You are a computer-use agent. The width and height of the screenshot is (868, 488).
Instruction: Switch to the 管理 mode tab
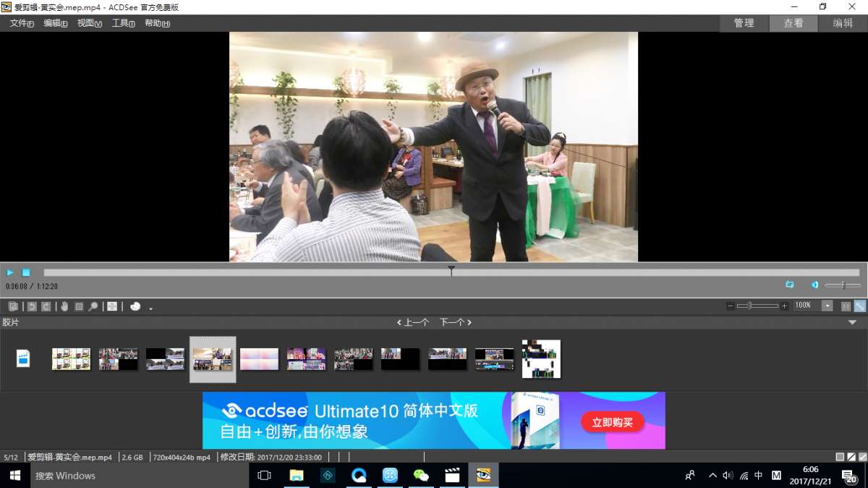pos(744,23)
